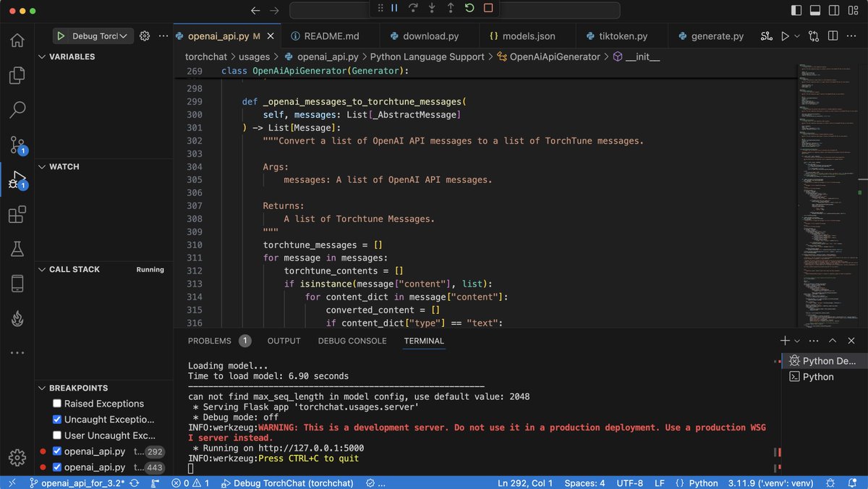The width and height of the screenshot is (868, 489).
Task: Open Customize Layout icon
Action: tap(853, 11)
